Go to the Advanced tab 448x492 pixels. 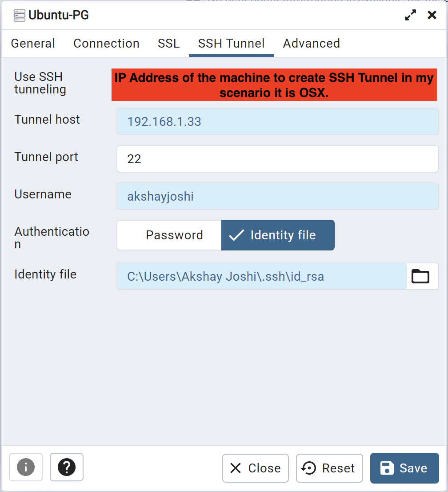pyautogui.click(x=311, y=43)
